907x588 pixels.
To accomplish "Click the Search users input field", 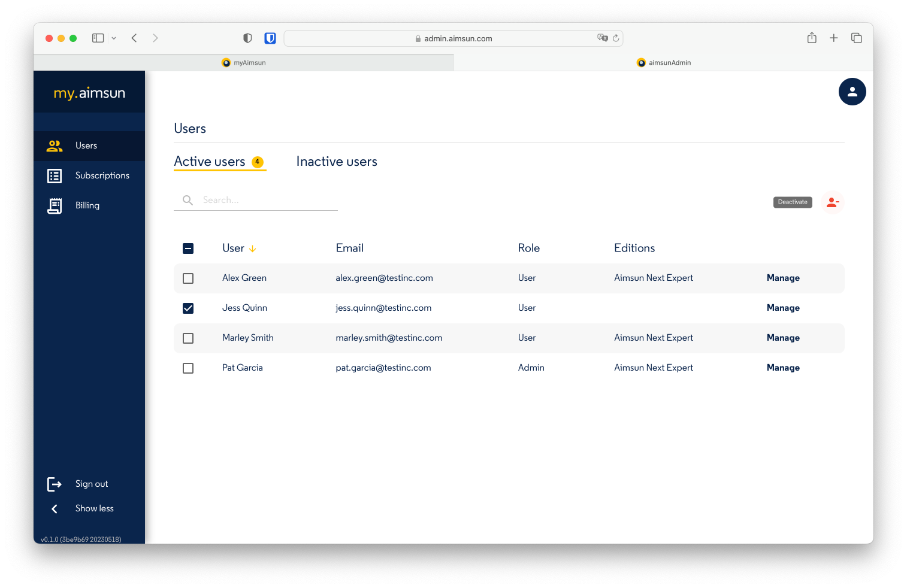I will (x=256, y=200).
